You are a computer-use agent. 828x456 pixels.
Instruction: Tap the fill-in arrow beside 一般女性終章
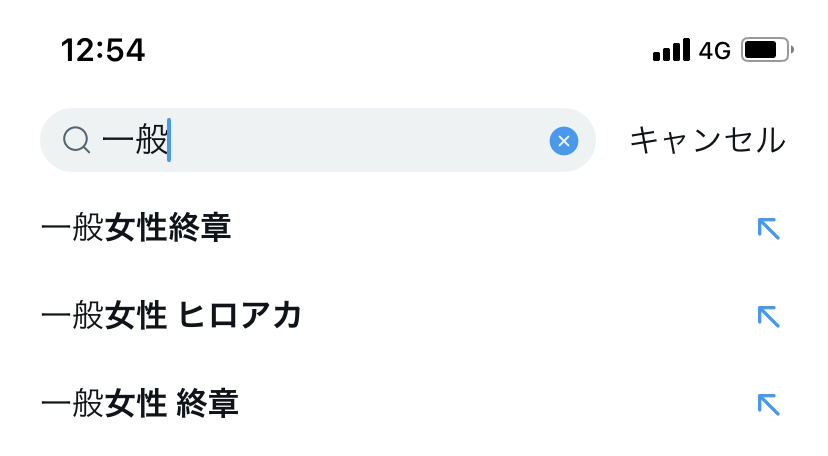tap(768, 229)
